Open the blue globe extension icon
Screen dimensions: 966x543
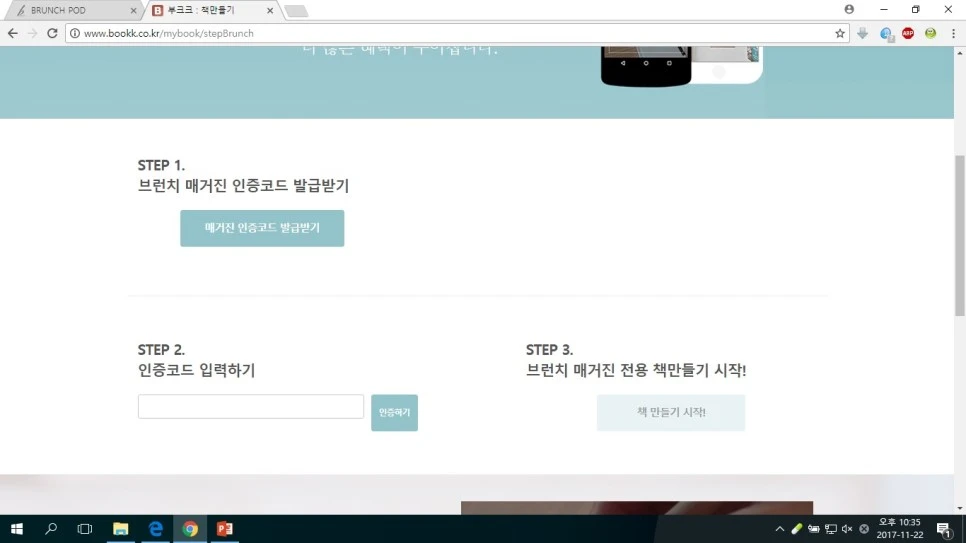(x=886, y=33)
